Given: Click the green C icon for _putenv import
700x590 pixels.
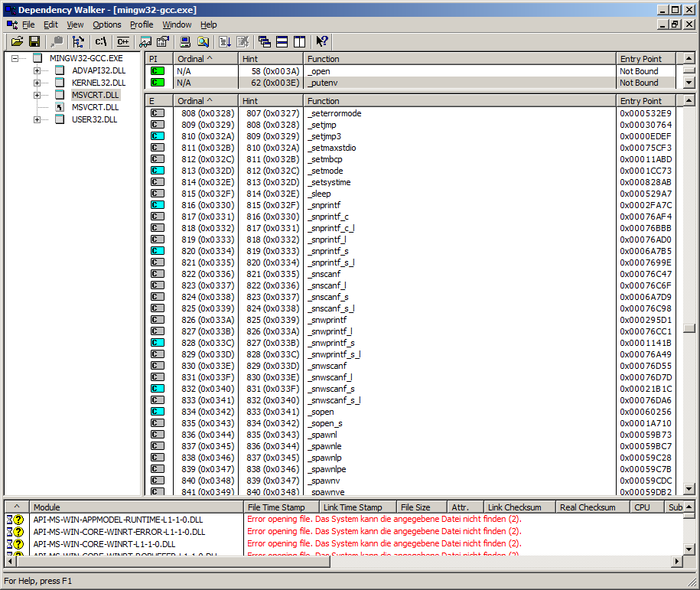Looking at the screenshot, I should 158,83.
